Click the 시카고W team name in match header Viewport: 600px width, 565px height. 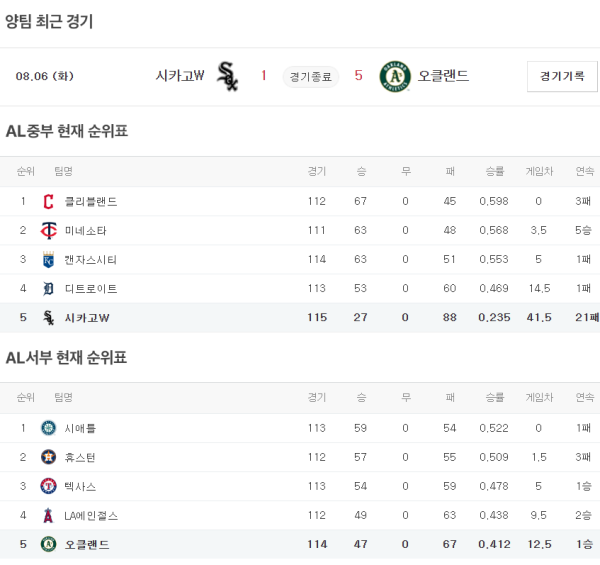coord(180,76)
